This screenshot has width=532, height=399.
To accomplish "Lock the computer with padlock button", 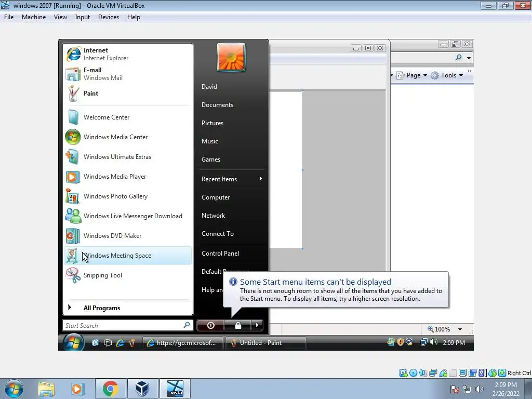I will tap(238, 325).
